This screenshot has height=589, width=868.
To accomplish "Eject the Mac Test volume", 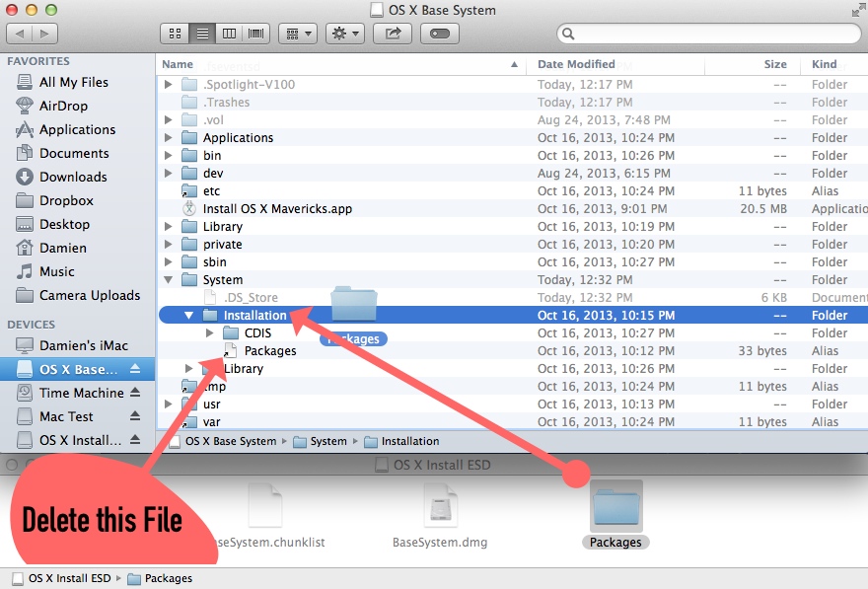I will click(x=135, y=416).
